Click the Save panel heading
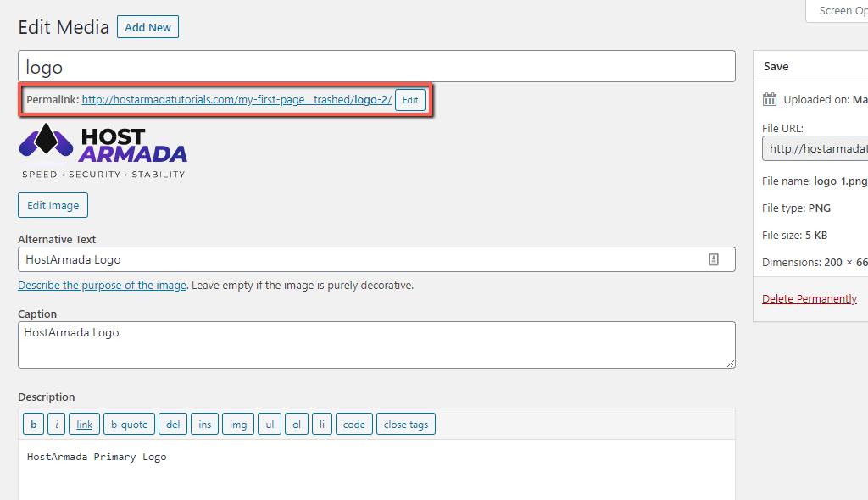 pos(776,66)
